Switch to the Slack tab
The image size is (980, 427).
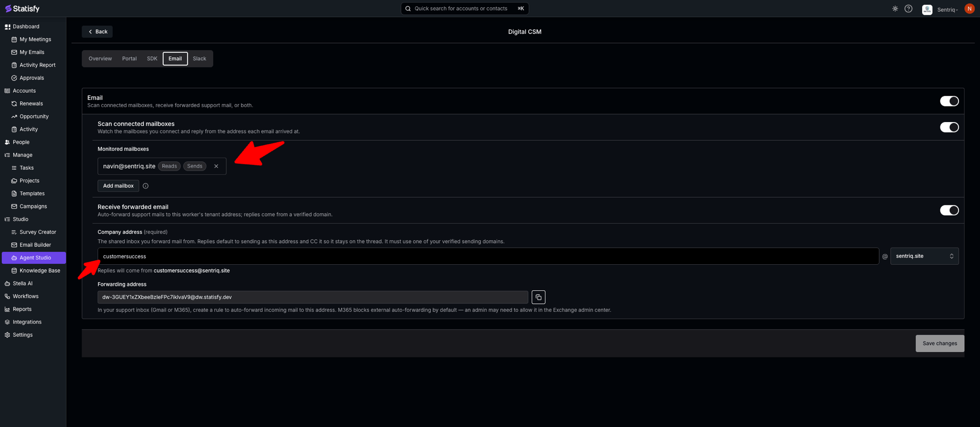(199, 59)
